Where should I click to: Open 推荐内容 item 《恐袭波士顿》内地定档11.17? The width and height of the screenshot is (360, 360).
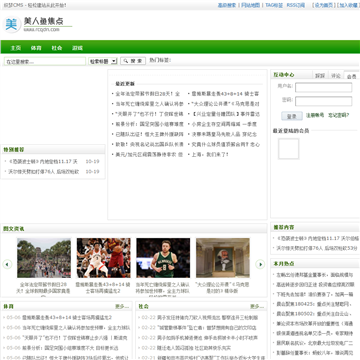tap(317, 238)
